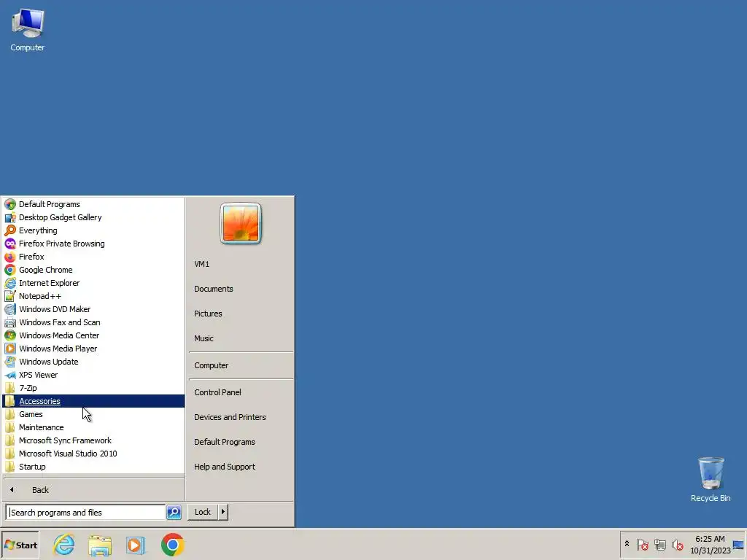Image resolution: width=747 pixels, height=560 pixels.
Task: Open Control Panel
Action: [217, 392]
